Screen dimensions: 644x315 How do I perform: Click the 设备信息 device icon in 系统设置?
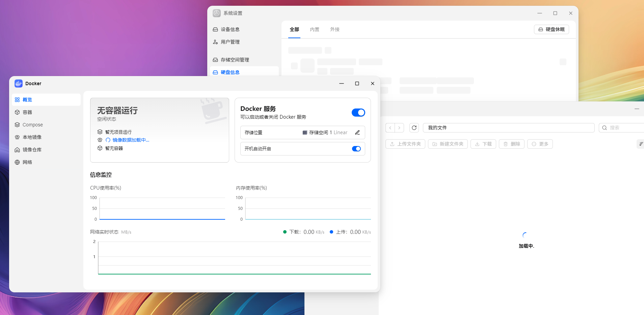(215, 29)
